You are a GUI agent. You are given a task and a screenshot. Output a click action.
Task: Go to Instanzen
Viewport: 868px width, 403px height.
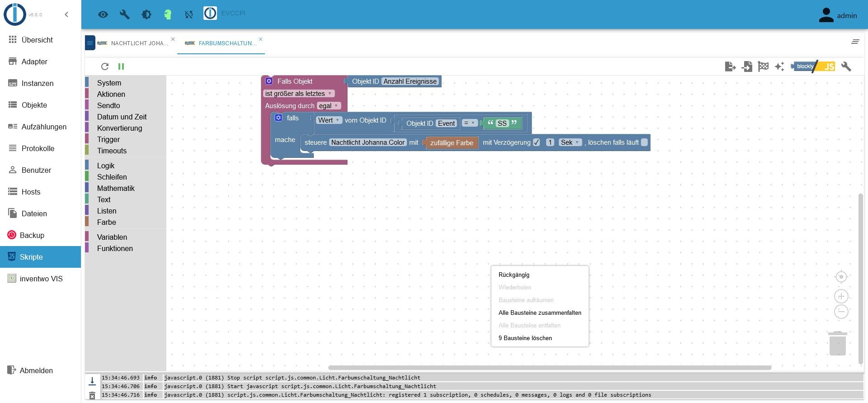coord(41,83)
